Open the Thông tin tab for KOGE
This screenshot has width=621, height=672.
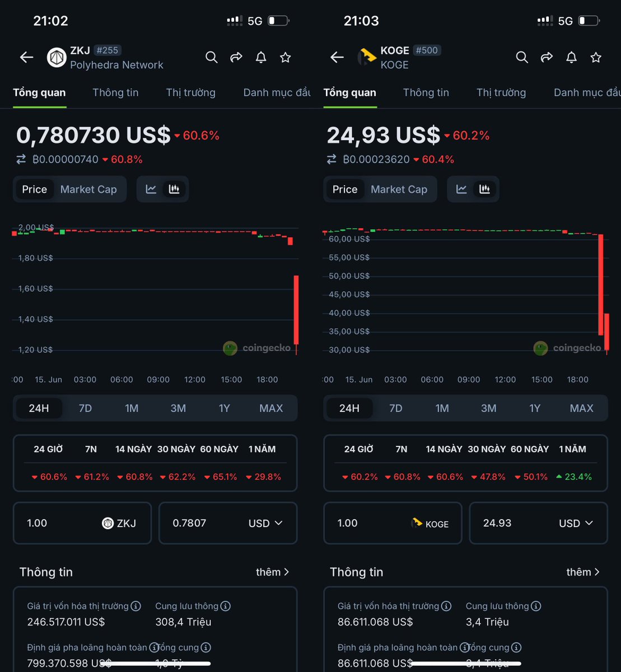[426, 92]
